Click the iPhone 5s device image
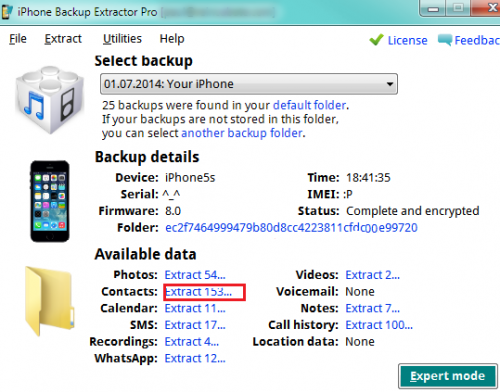 50,201
